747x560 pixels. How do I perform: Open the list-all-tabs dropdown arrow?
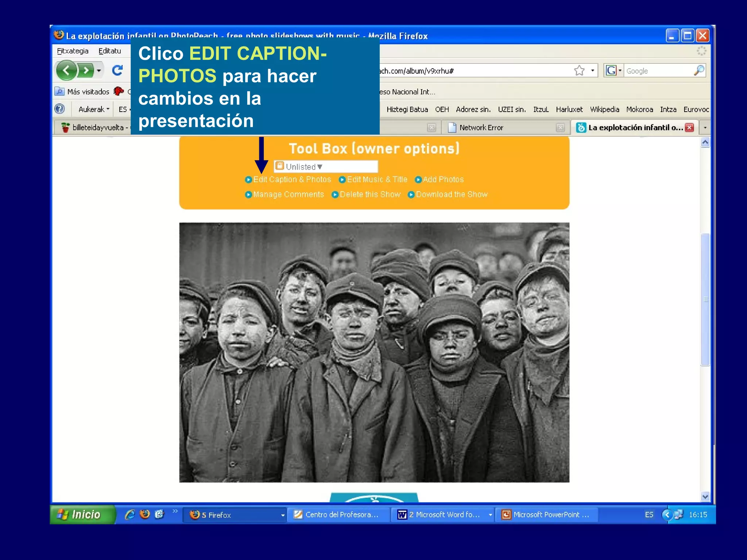705,128
